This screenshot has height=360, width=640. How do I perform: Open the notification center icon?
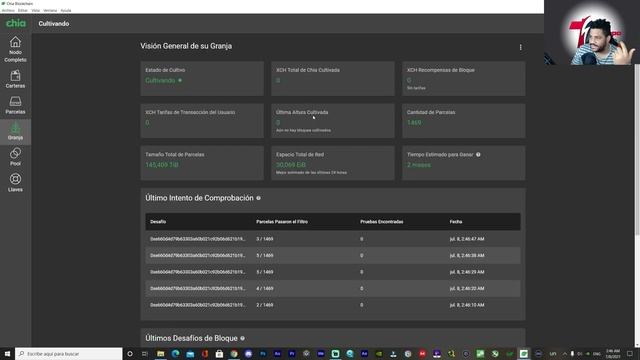[x=630, y=354]
